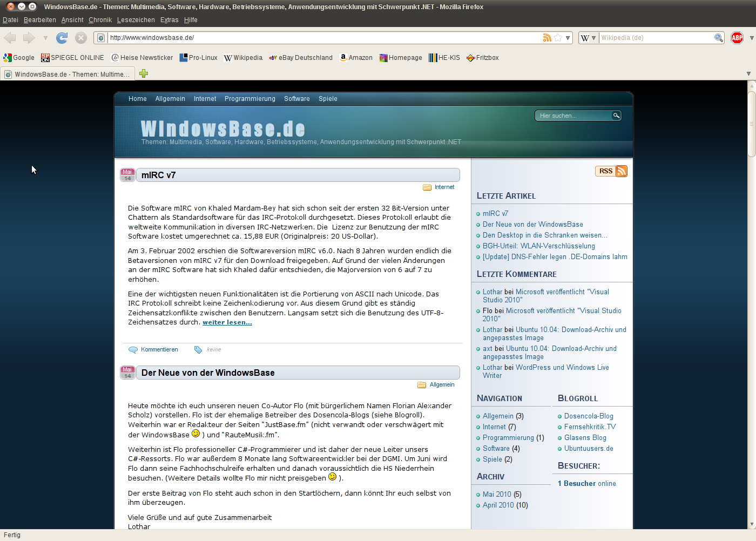Click the browser Back arrow button
Screen dimensions: 756x541
[x=10, y=38]
